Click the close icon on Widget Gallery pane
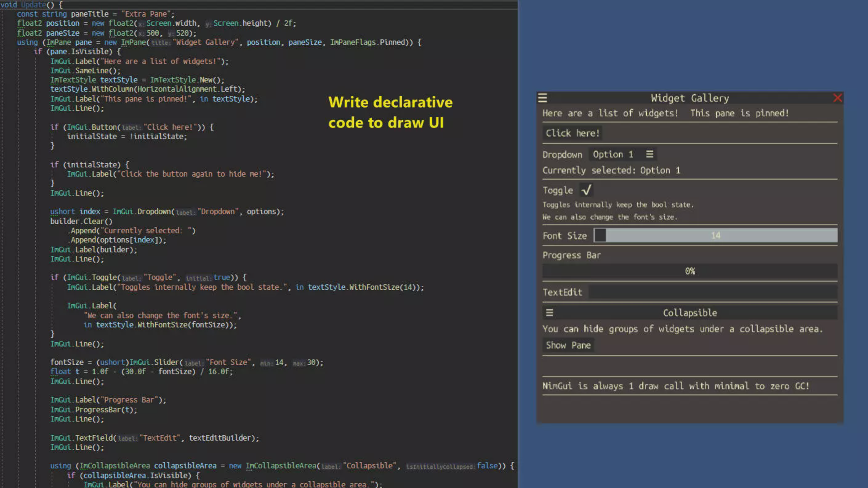Screen dimensions: 868x488 838,98
